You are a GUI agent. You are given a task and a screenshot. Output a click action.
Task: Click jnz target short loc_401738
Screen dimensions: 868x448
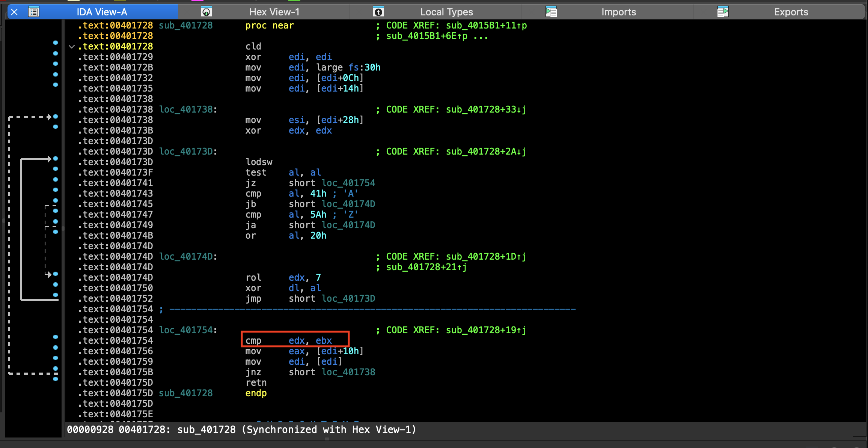[x=332, y=372]
